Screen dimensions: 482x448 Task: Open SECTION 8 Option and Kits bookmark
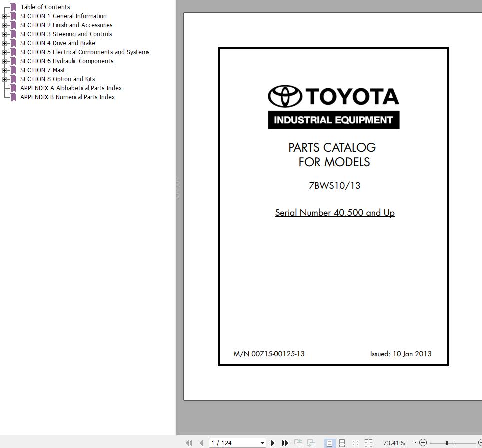pos(58,79)
